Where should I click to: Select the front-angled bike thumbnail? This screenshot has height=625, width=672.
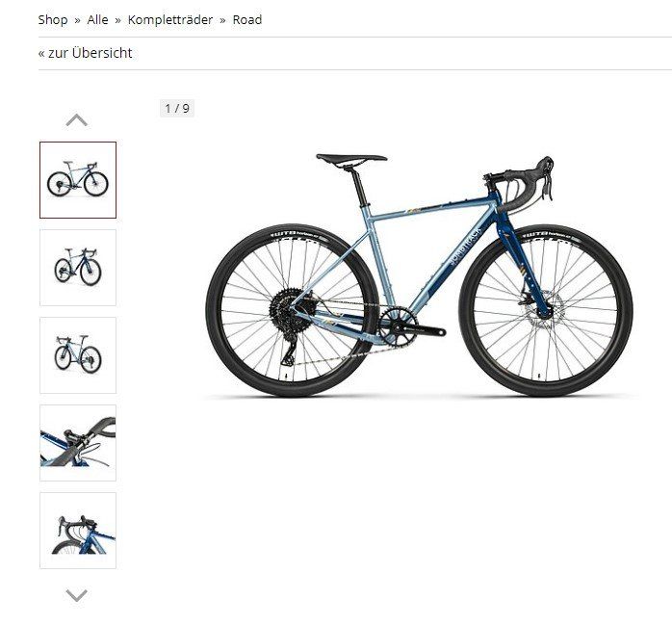coord(78,268)
